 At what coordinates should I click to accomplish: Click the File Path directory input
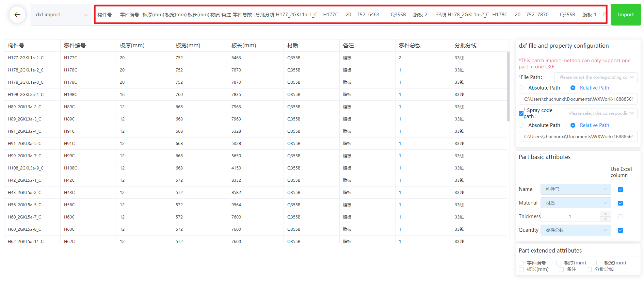pyautogui.click(x=578, y=99)
